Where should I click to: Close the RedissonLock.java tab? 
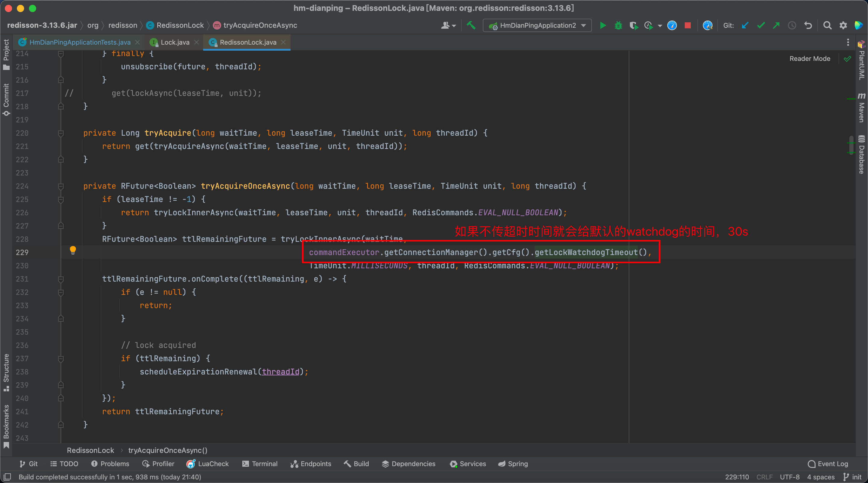(283, 42)
